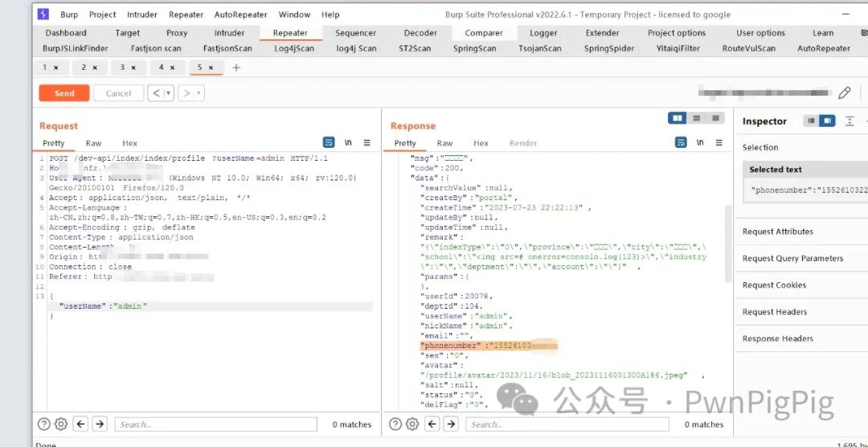
Task: Open the AutoRepeater menu
Action: [241, 14]
